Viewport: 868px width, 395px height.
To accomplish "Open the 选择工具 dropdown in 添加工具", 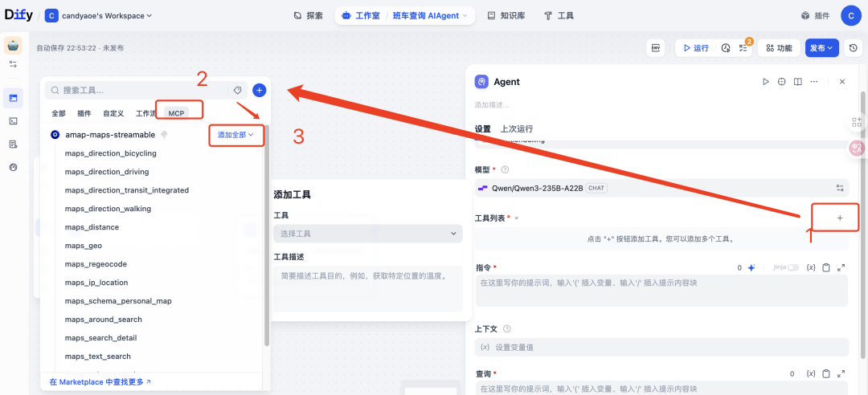I will (368, 234).
